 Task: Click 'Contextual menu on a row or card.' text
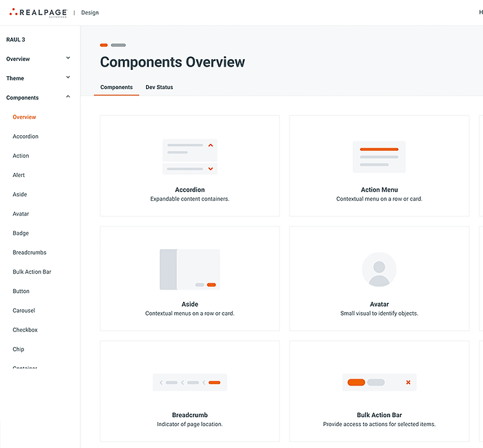pos(379,199)
